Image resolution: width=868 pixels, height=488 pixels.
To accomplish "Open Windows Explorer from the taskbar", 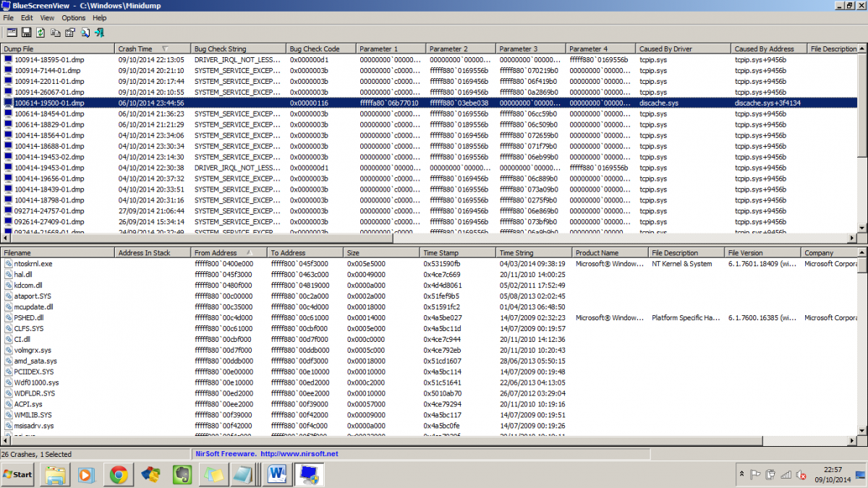I will coord(56,475).
